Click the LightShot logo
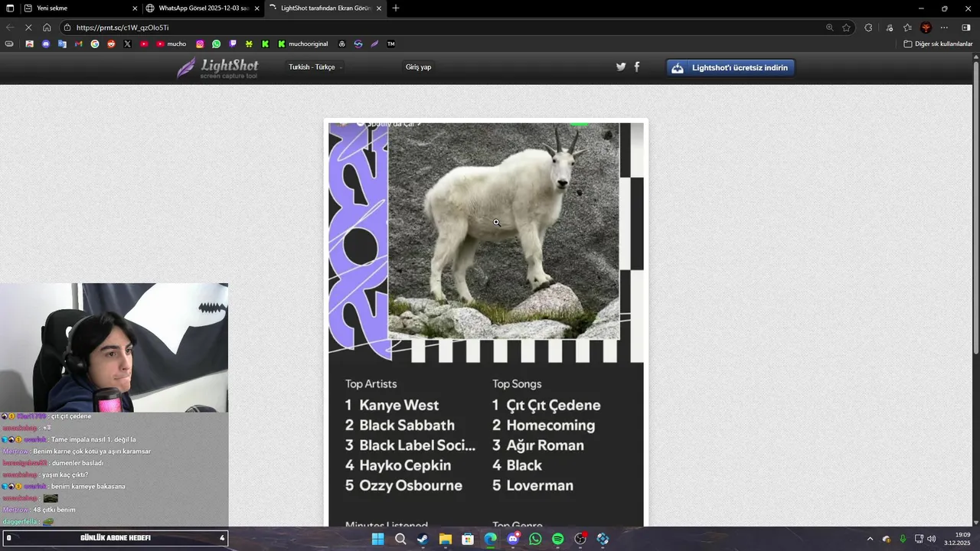The image size is (980, 551). coord(218,67)
